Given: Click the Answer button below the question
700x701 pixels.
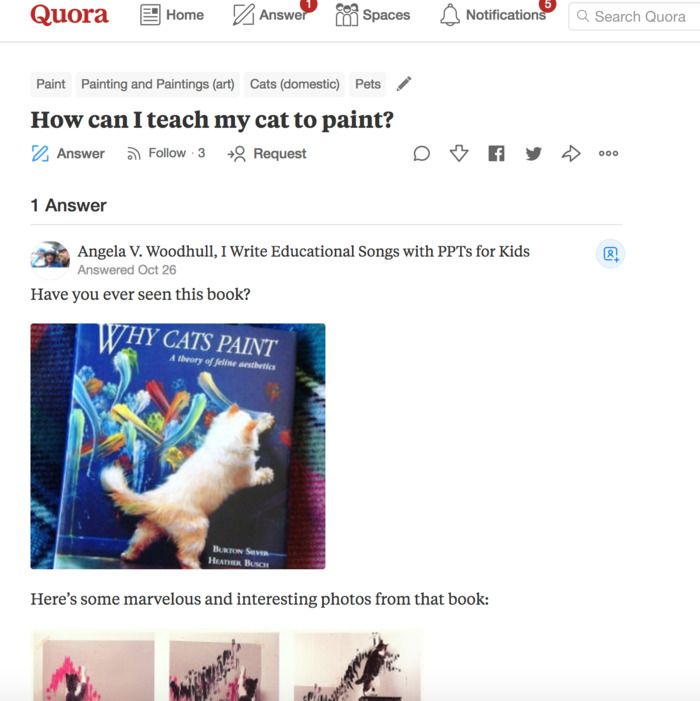Looking at the screenshot, I should pos(68,153).
